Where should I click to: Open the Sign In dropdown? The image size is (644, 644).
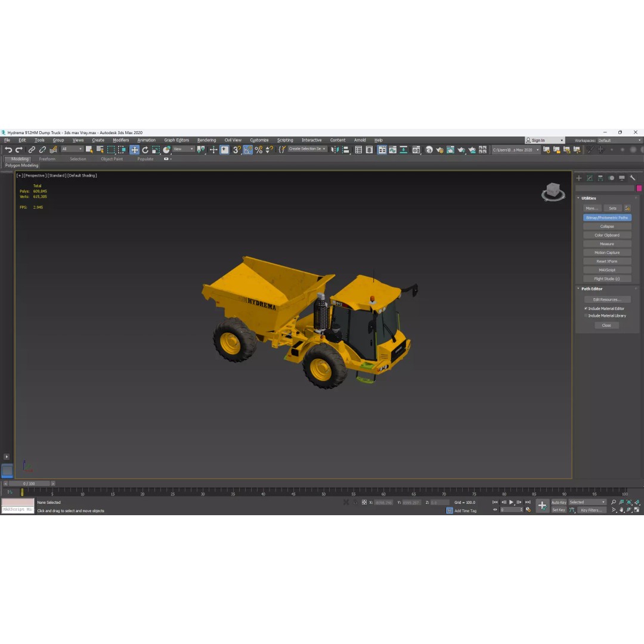[544, 140]
